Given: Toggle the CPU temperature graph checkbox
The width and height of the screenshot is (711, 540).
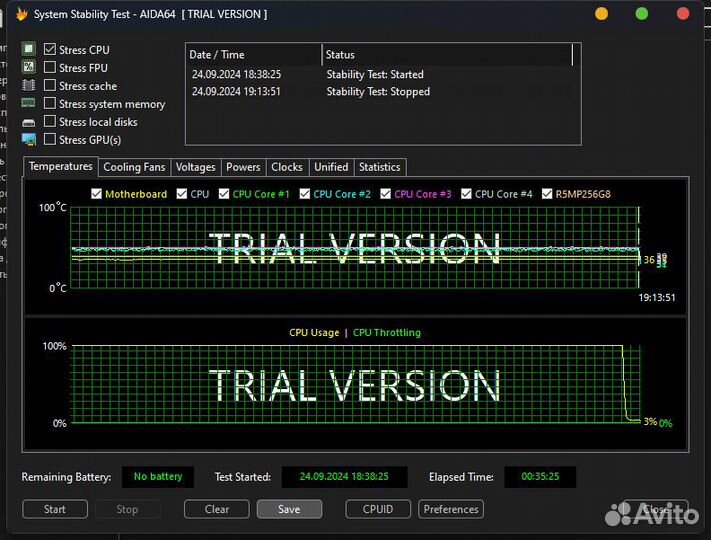Looking at the screenshot, I should coord(181,194).
